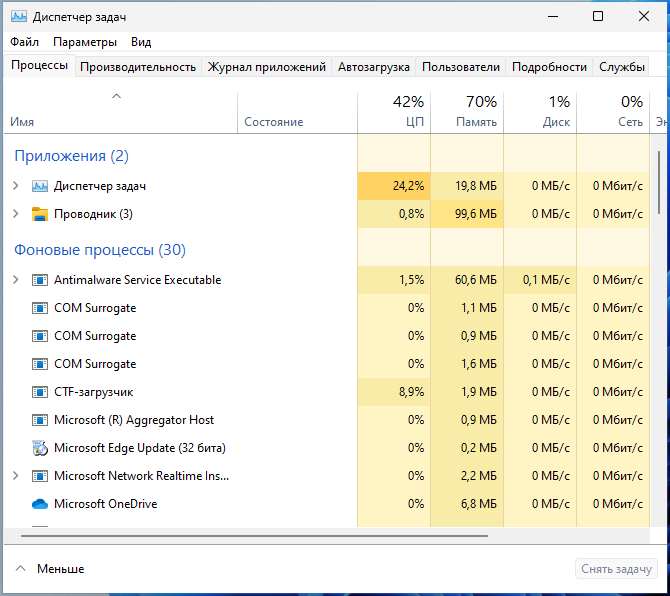Select the Процессы tab

click(x=39, y=65)
